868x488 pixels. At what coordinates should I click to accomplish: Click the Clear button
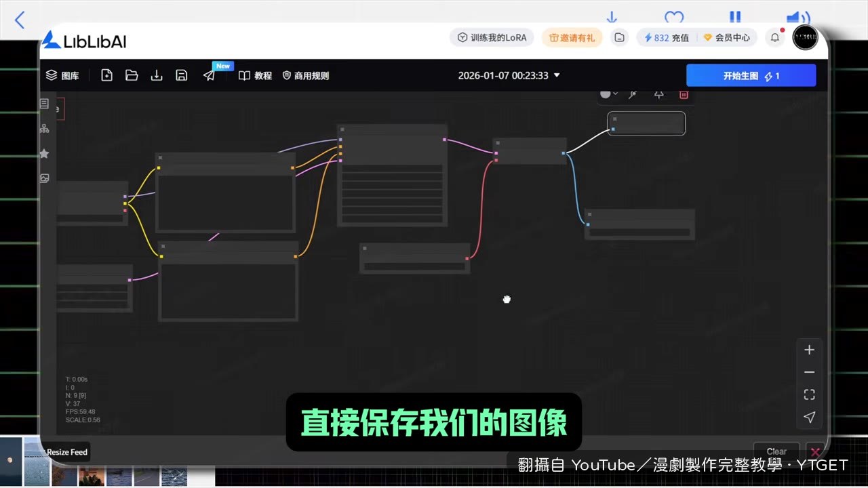(776, 451)
